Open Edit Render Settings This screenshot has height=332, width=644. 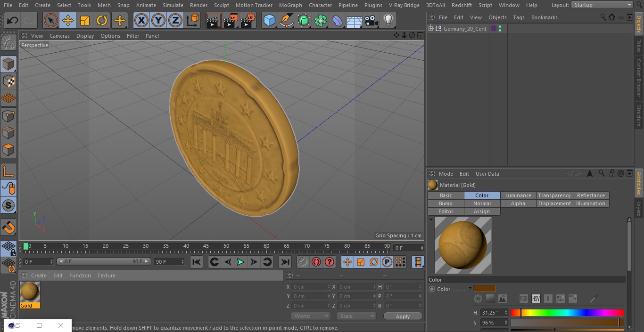(248, 20)
